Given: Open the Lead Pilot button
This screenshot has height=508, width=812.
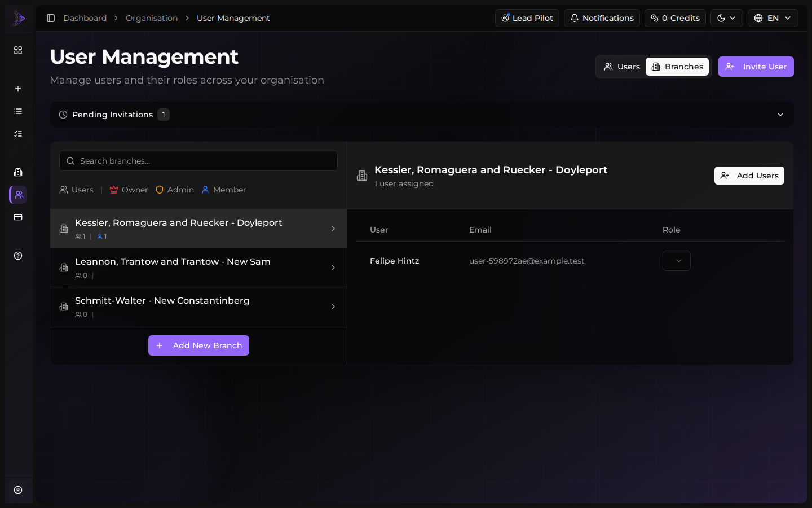Looking at the screenshot, I should [527, 18].
